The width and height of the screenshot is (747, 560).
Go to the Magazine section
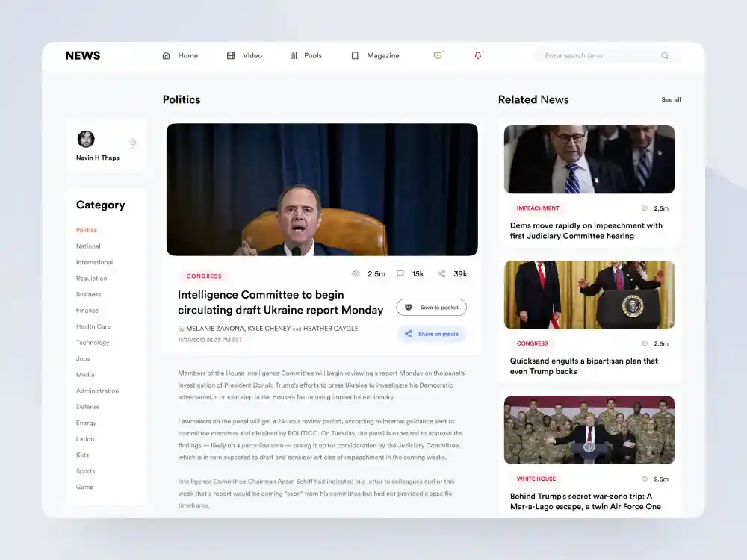coord(376,55)
